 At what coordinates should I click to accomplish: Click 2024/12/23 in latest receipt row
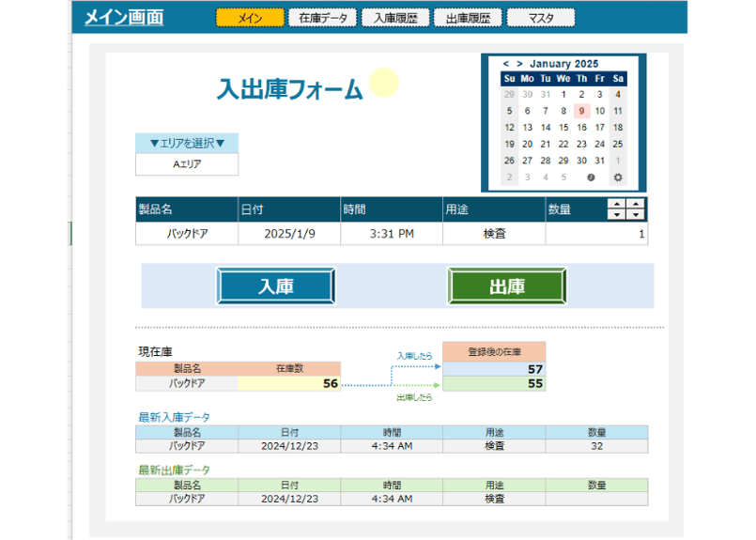point(289,446)
